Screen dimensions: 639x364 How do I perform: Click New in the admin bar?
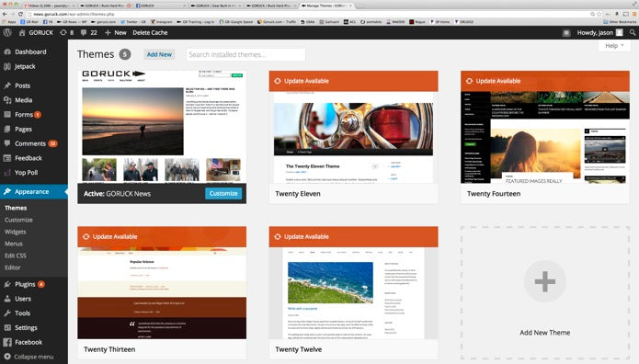point(120,32)
